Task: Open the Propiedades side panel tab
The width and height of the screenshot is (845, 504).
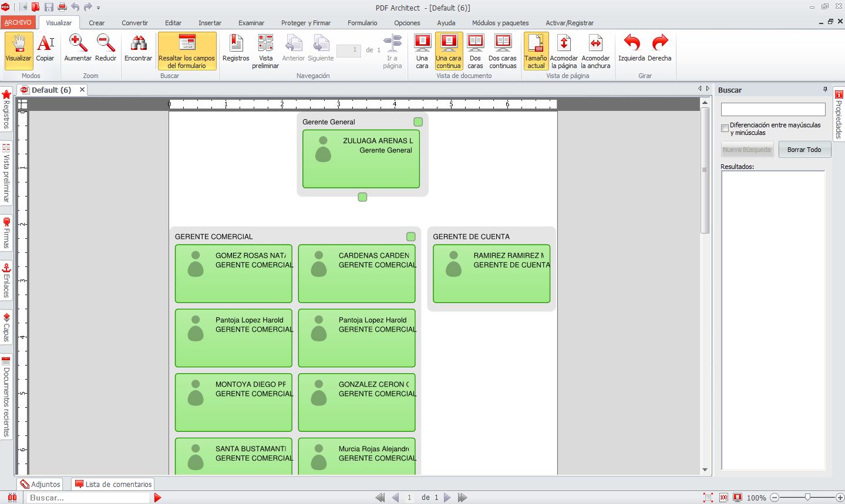Action: pyautogui.click(x=839, y=114)
